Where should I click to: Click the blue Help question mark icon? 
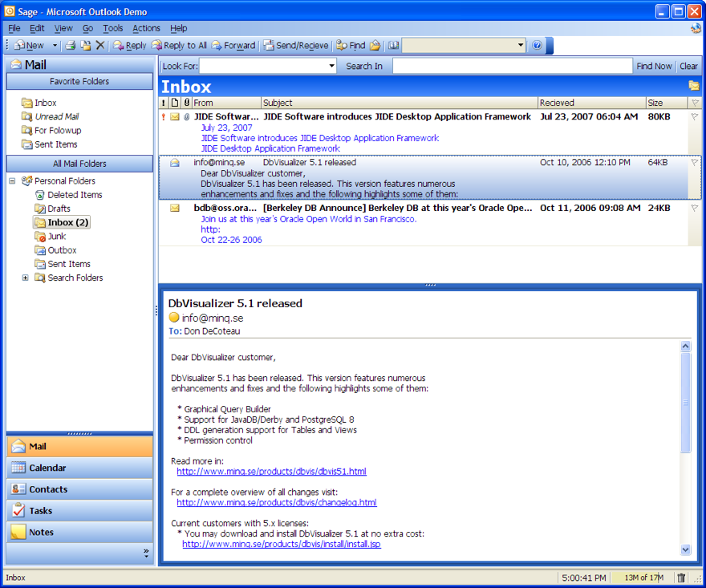(537, 46)
